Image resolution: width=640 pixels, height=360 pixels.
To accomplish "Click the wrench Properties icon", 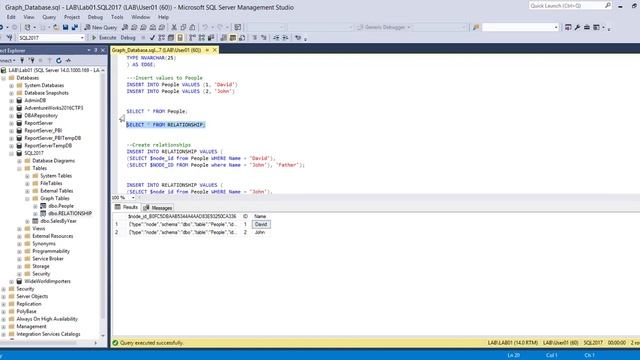I will (x=577, y=27).
